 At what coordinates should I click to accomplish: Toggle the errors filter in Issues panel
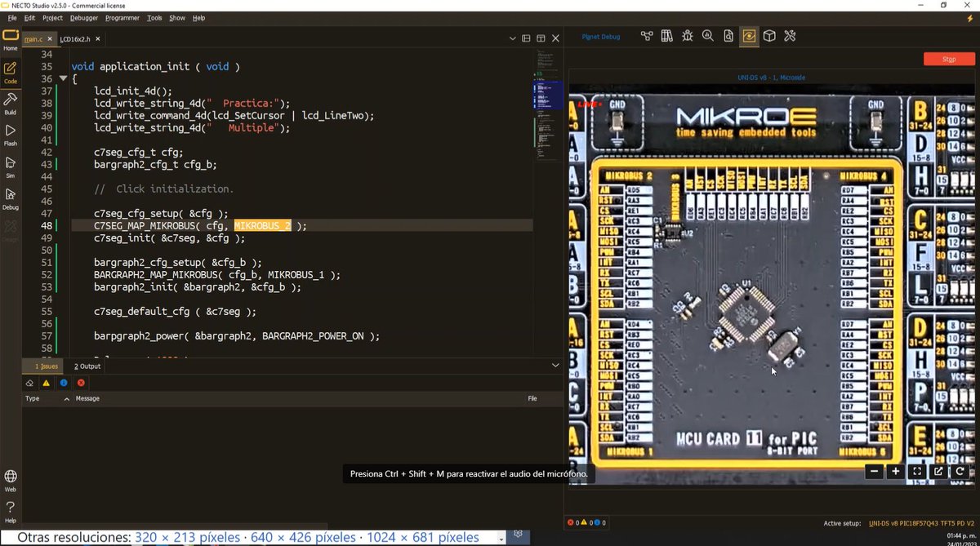pyautogui.click(x=81, y=383)
